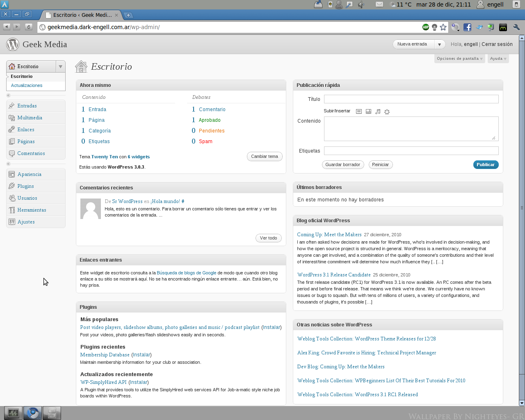The width and height of the screenshot is (525, 420).
Task: Expand Opciones de pantalla panel
Action: [x=459, y=59]
